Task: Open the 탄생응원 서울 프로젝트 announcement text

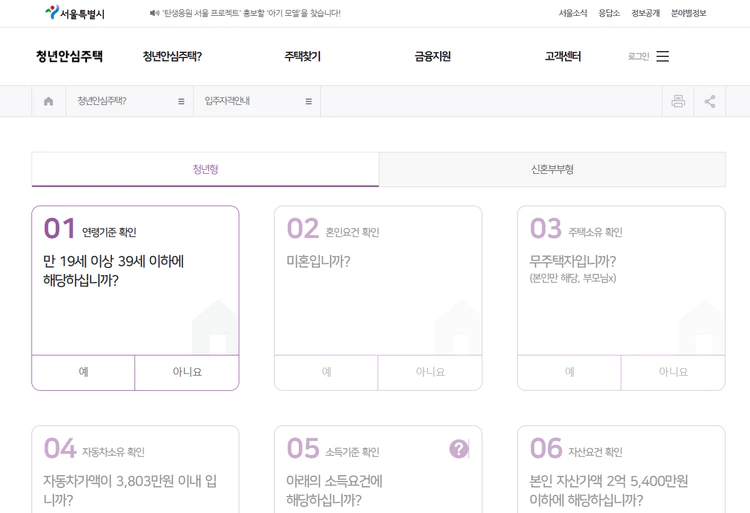Action: pos(252,13)
